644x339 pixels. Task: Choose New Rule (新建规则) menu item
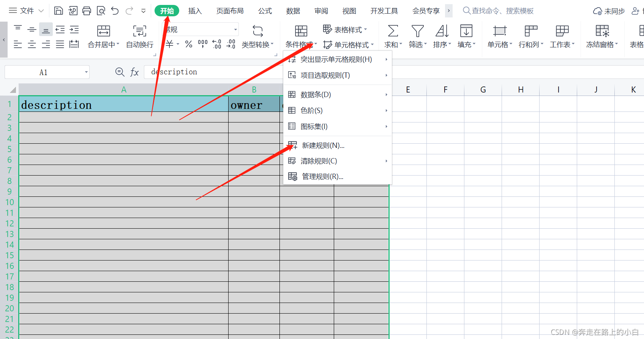tap(337, 145)
